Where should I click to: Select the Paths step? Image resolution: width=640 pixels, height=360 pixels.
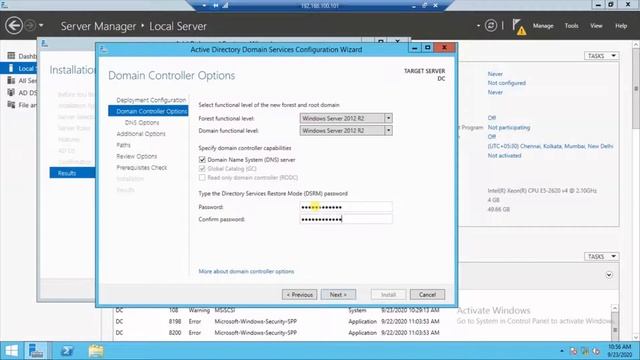[123, 145]
